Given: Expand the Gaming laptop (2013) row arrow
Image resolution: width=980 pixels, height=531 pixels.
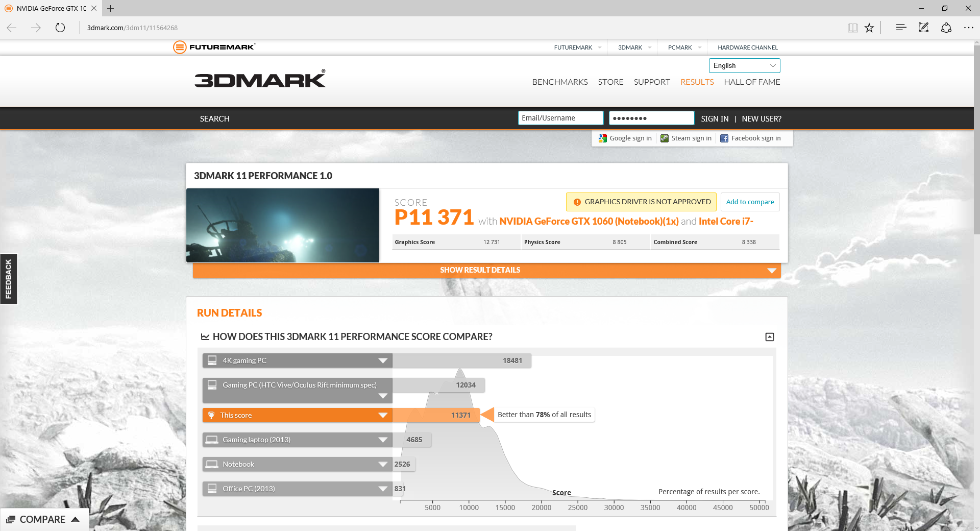Looking at the screenshot, I should pyautogui.click(x=383, y=440).
